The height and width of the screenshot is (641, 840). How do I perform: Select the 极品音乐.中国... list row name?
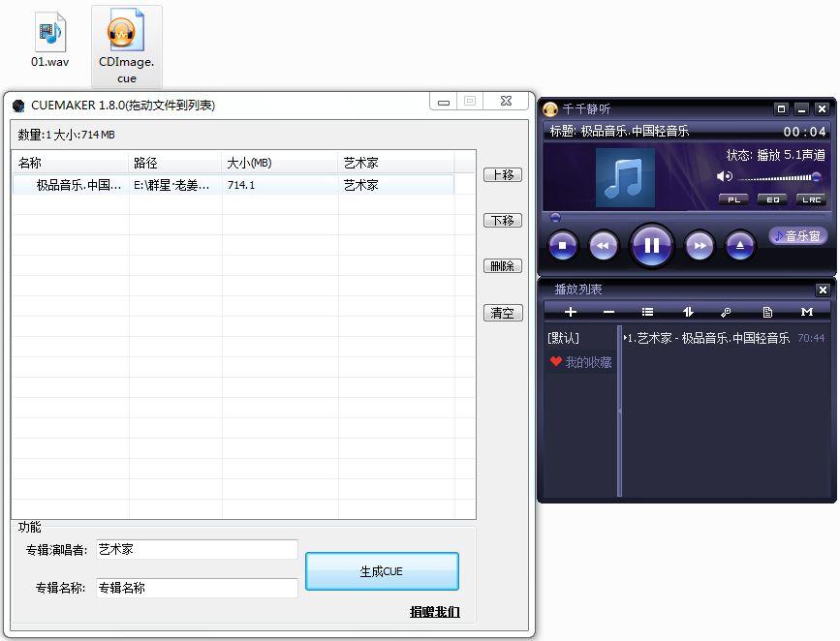click(x=78, y=185)
